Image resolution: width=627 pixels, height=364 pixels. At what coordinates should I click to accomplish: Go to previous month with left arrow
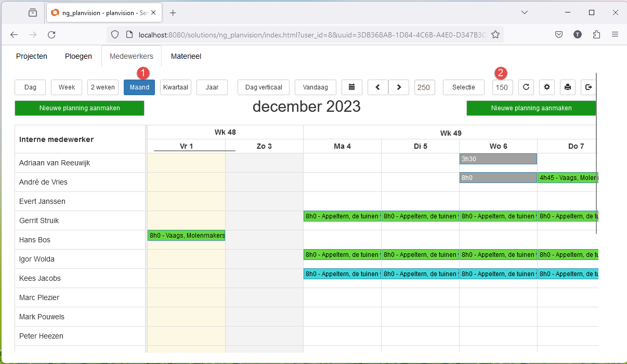pos(378,87)
